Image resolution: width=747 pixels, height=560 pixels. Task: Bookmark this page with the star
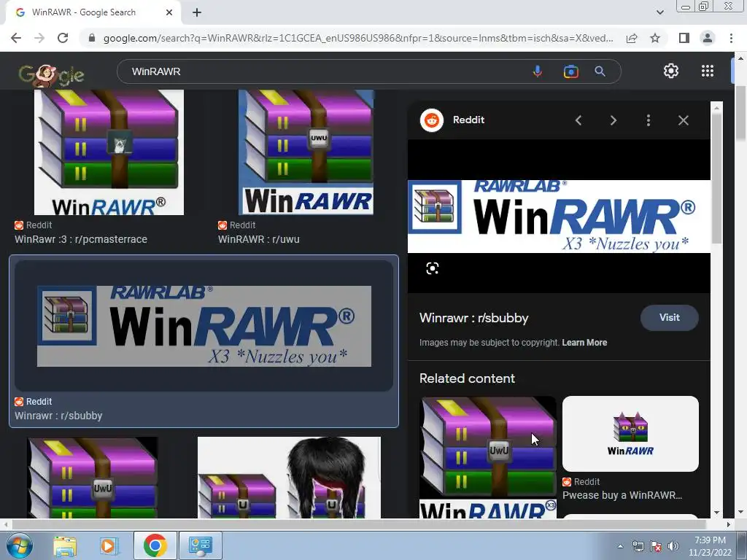(x=655, y=38)
